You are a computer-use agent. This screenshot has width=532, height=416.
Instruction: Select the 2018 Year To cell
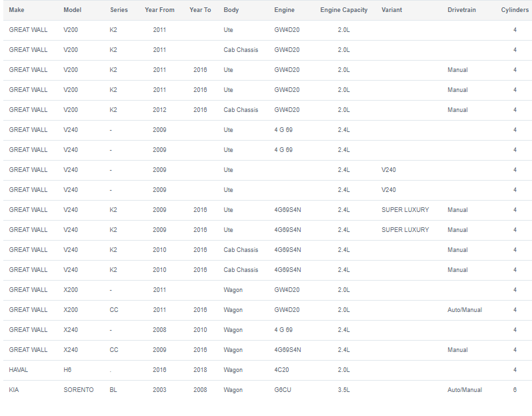(x=200, y=370)
